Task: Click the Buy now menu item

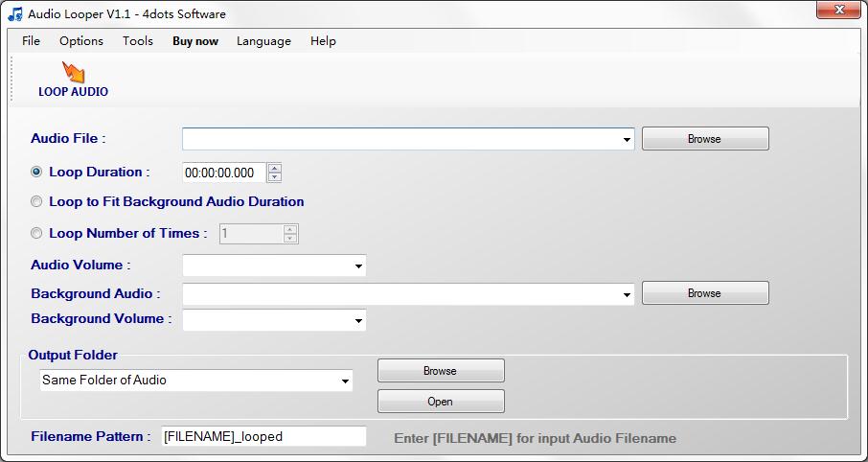Action: (195, 41)
